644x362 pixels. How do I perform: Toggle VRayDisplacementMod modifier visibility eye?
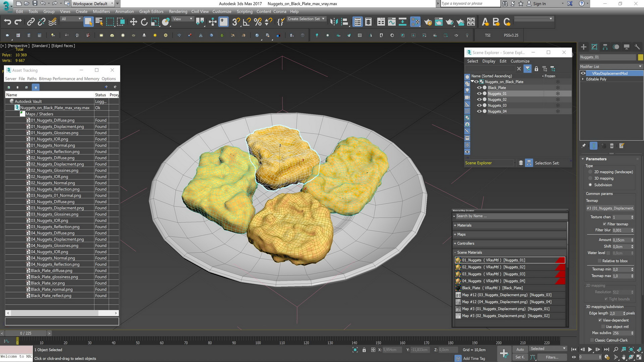pyautogui.click(x=583, y=73)
